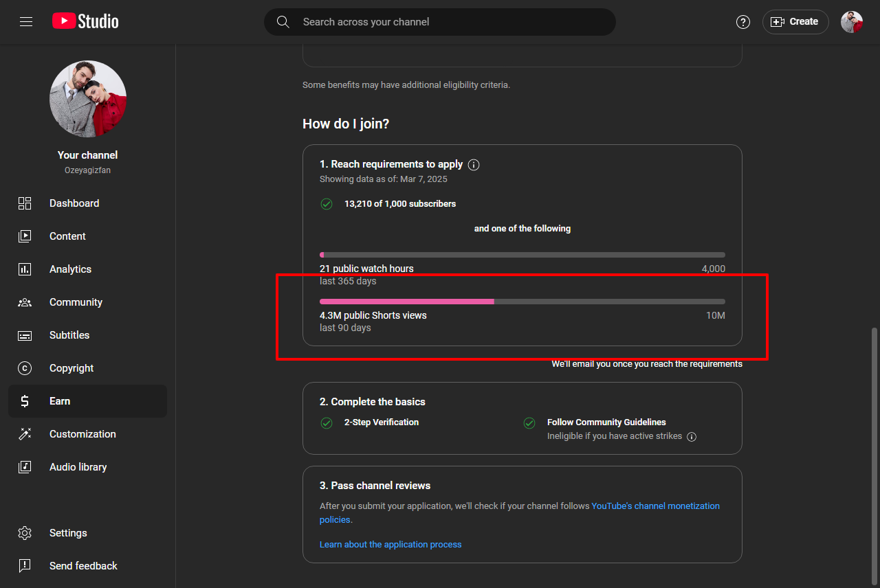
Task: Click the Customization magic wand icon
Action: point(25,434)
